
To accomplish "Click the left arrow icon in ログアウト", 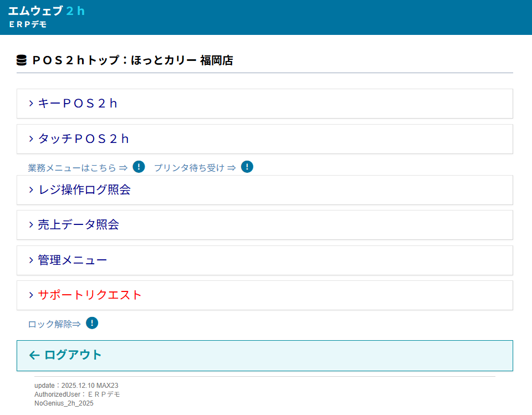I will [x=34, y=355].
